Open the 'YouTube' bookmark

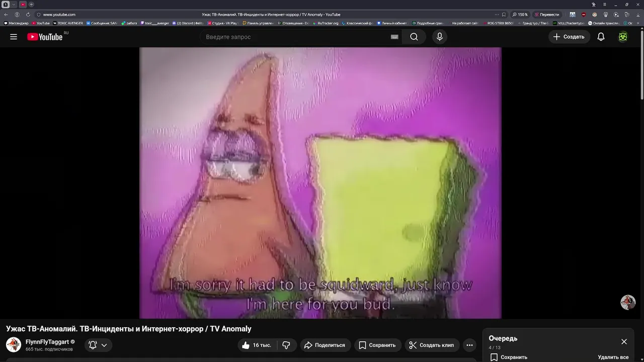tap(41, 23)
